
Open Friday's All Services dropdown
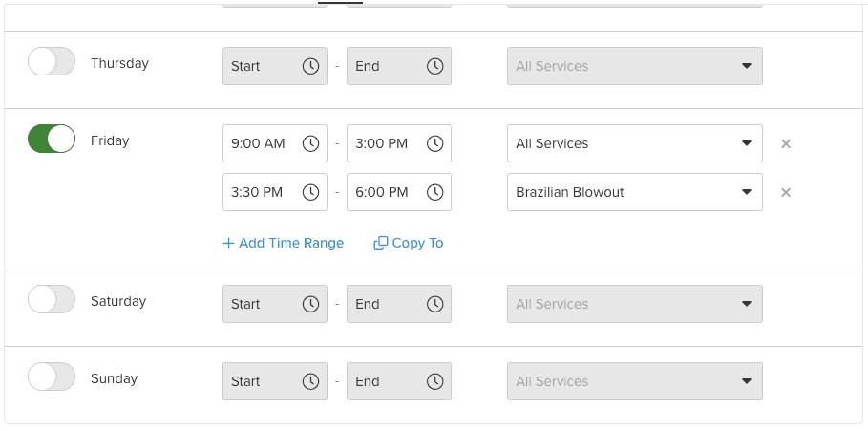[x=634, y=143]
